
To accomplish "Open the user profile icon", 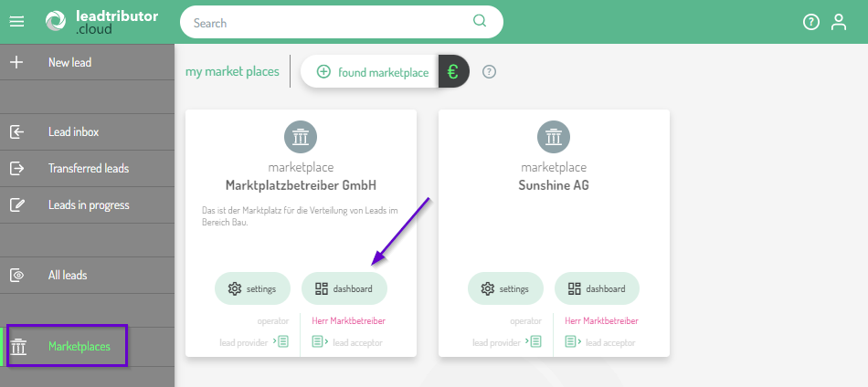I will (839, 22).
